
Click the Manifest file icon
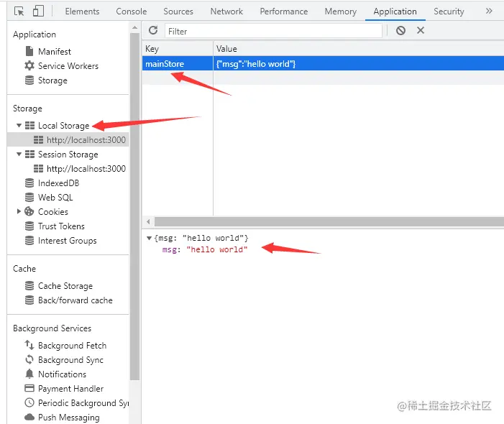(x=29, y=51)
